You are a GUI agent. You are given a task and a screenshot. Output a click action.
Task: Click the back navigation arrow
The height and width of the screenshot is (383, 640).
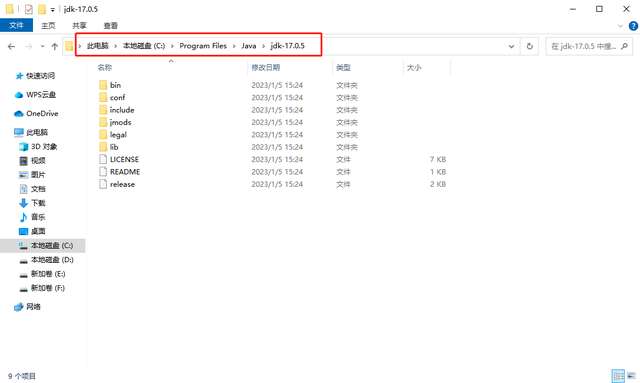coord(11,47)
